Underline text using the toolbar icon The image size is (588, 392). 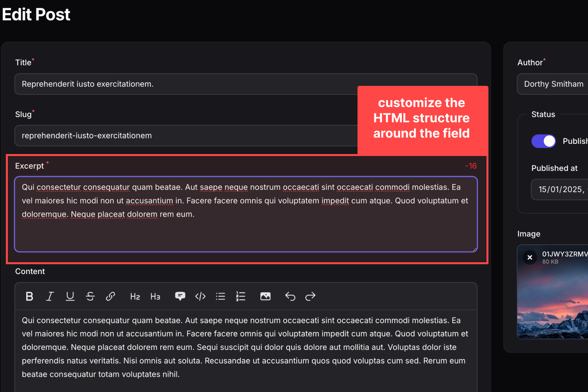[x=70, y=296]
